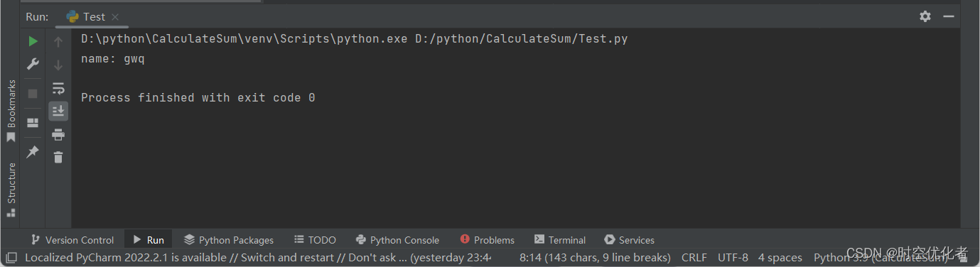Pin the Run tab with pin icon
This screenshot has width=980, height=267.
click(33, 152)
